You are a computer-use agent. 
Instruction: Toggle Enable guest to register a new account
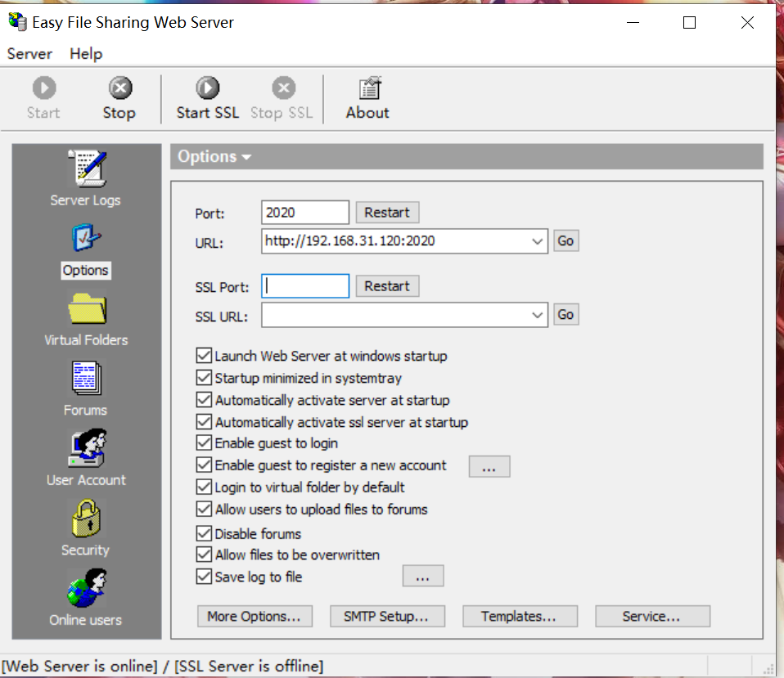point(204,465)
